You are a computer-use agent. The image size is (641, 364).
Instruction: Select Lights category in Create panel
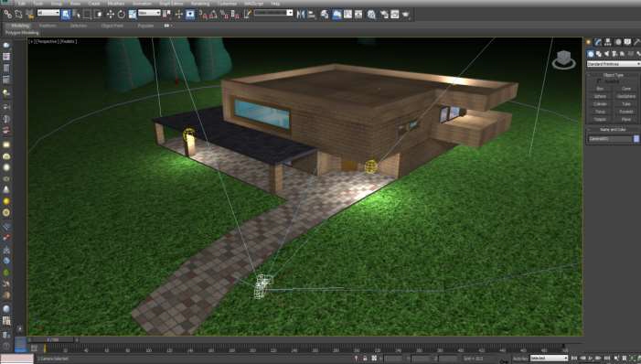click(606, 54)
